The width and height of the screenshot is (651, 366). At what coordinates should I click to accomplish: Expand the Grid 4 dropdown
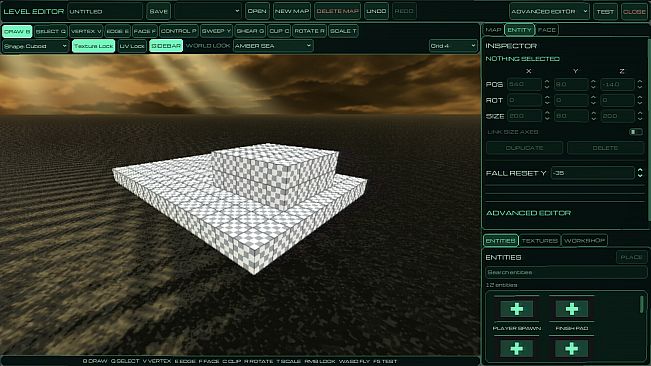pos(453,46)
